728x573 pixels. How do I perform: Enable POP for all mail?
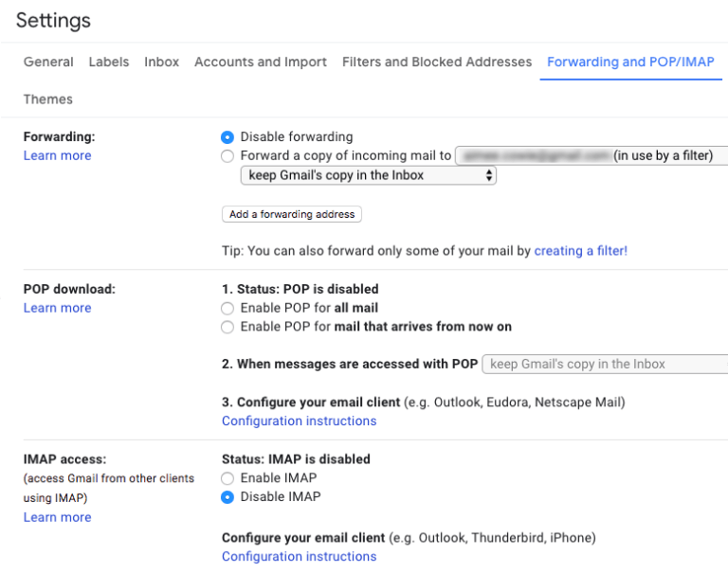227,309
